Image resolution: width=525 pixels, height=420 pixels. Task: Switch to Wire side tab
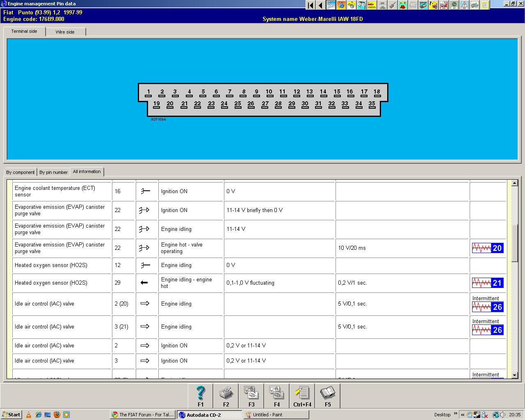click(x=65, y=32)
